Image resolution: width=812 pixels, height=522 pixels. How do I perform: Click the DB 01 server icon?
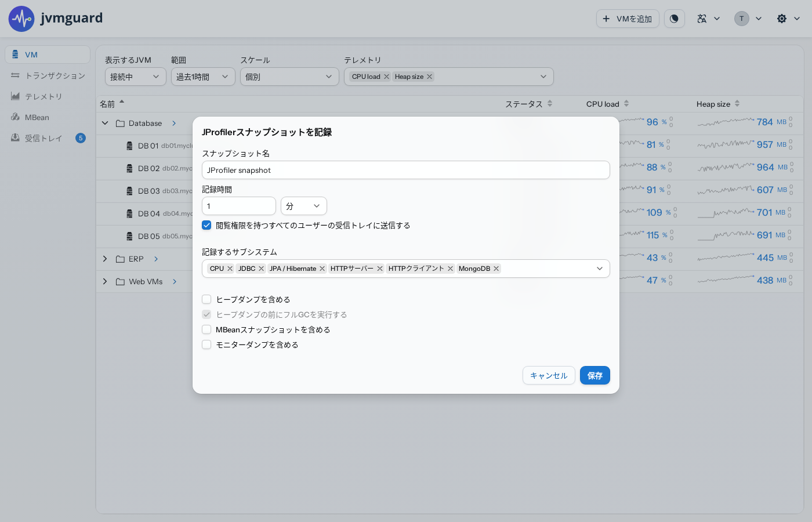point(129,146)
